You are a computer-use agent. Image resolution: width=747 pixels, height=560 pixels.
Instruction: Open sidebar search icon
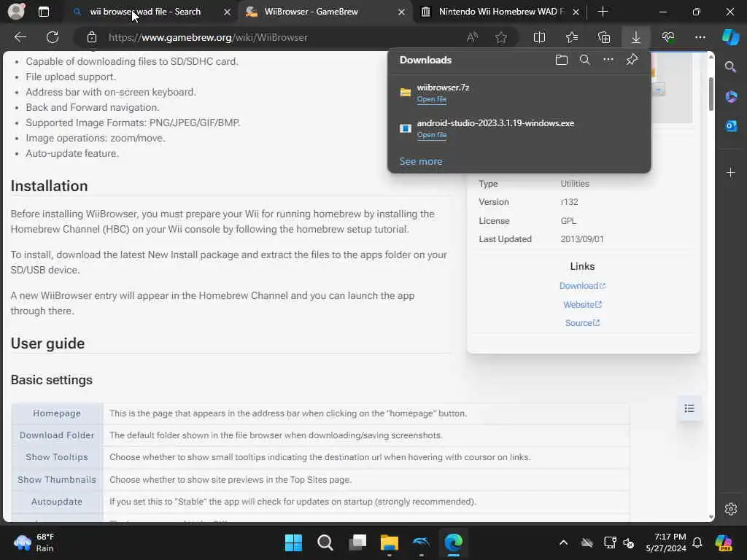click(730, 66)
